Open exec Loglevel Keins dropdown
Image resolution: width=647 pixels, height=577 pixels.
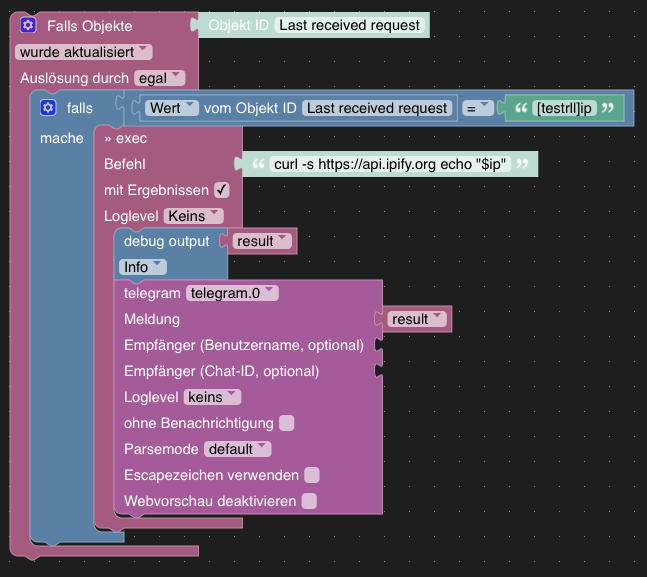click(194, 216)
